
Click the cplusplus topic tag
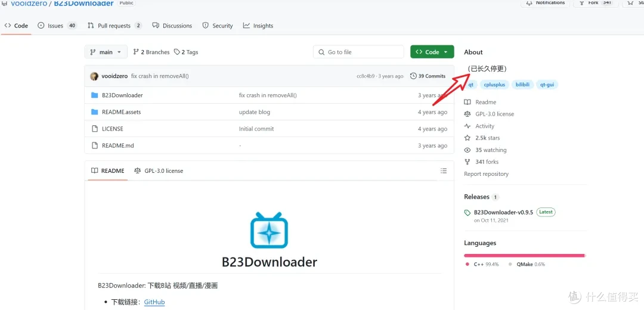click(x=494, y=85)
